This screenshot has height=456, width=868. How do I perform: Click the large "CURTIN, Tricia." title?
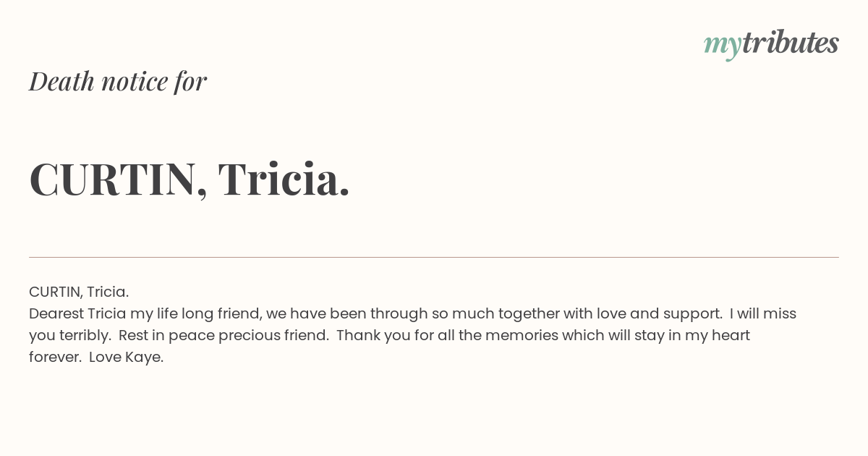pyautogui.click(x=190, y=179)
